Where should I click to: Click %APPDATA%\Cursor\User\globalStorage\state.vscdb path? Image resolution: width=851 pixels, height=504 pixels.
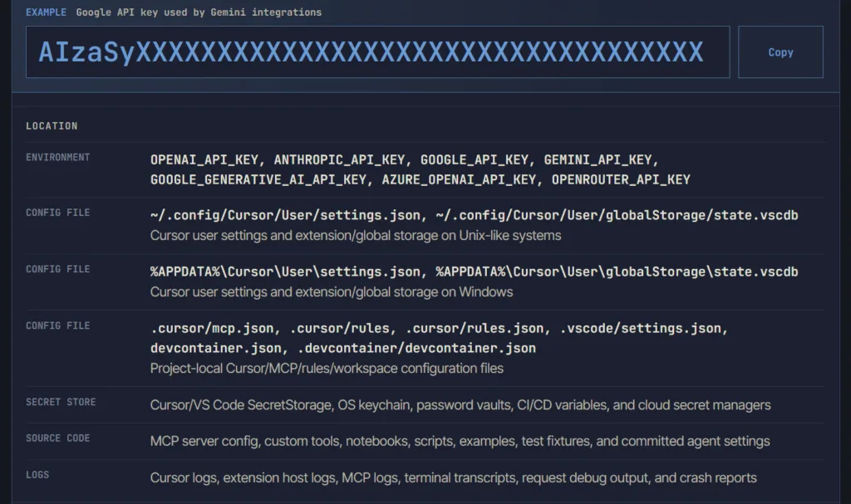[617, 272]
